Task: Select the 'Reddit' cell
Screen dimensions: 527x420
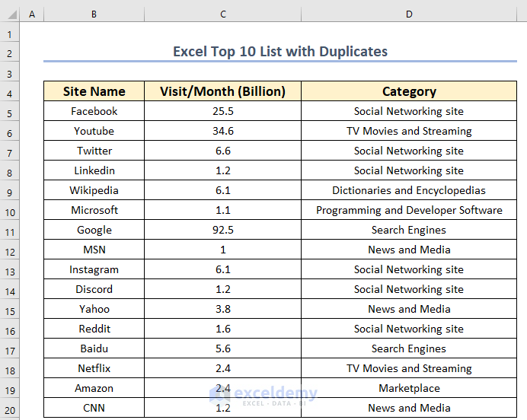Action: pyautogui.click(x=94, y=329)
